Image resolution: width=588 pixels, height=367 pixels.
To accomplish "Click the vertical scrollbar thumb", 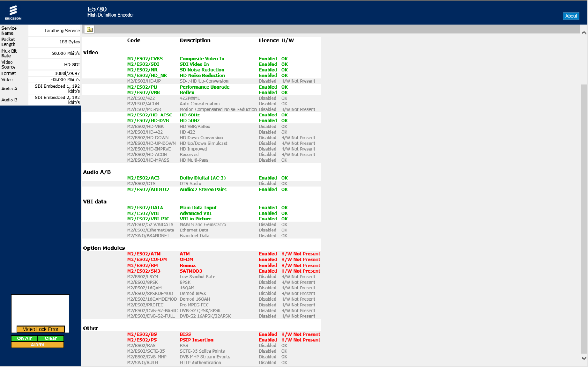I will [584, 219].
